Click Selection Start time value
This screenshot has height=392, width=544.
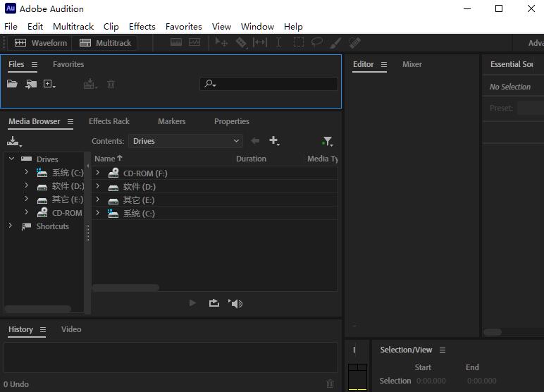click(431, 381)
